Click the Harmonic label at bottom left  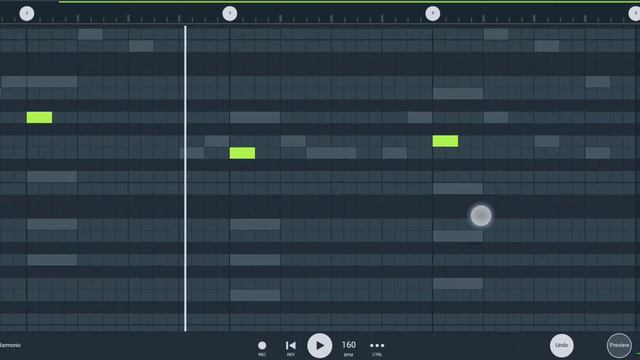tap(10, 345)
